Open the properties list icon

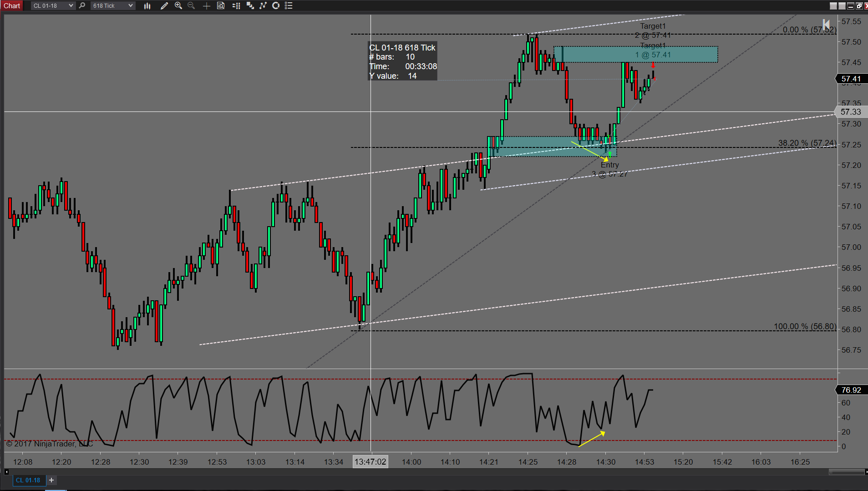point(289,5)
